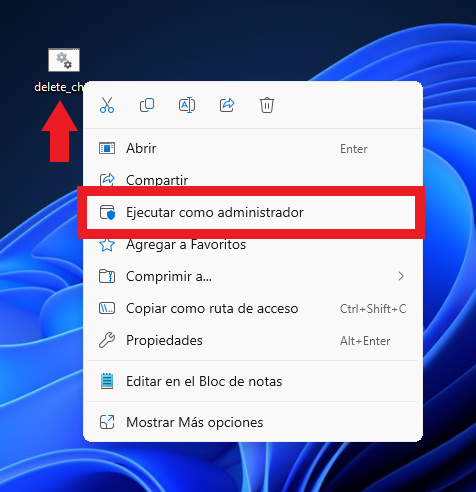The width and height of the screenshot is (476, 492).
Task: Open Propiedades from the context menu
Action: (253, 340)
